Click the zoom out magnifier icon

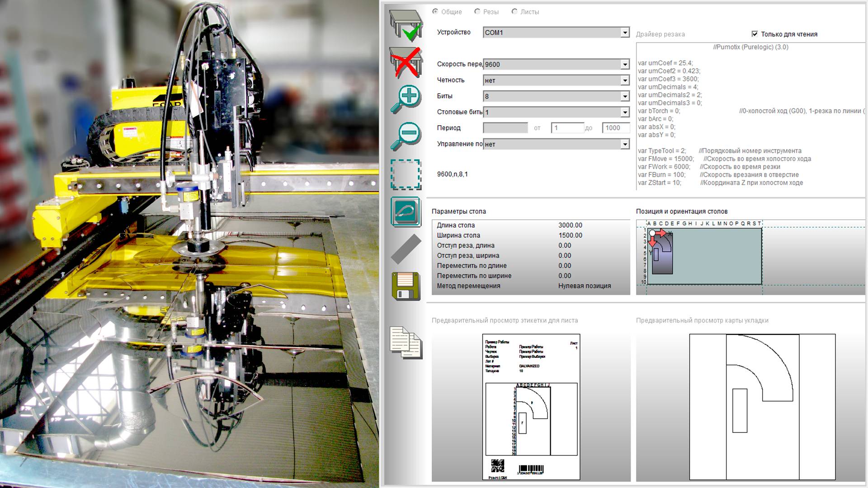406,136
